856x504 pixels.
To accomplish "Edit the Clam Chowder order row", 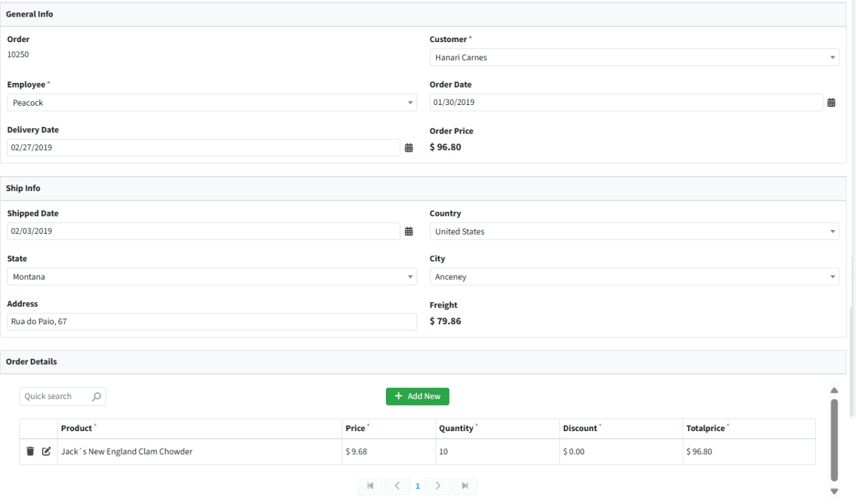I will (x=46, y=451).
